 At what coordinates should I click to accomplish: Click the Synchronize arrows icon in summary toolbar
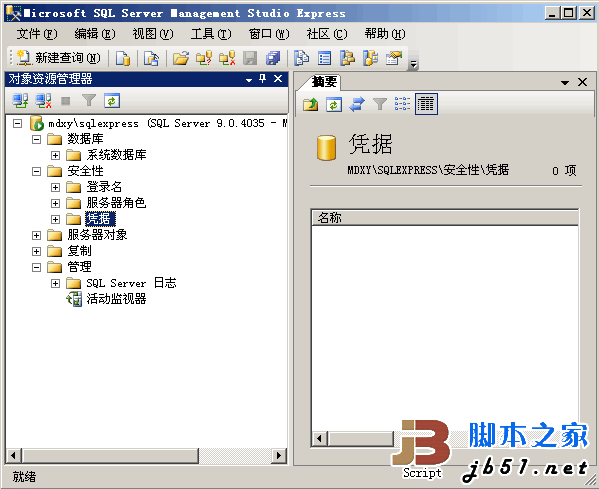click(357, 104)
